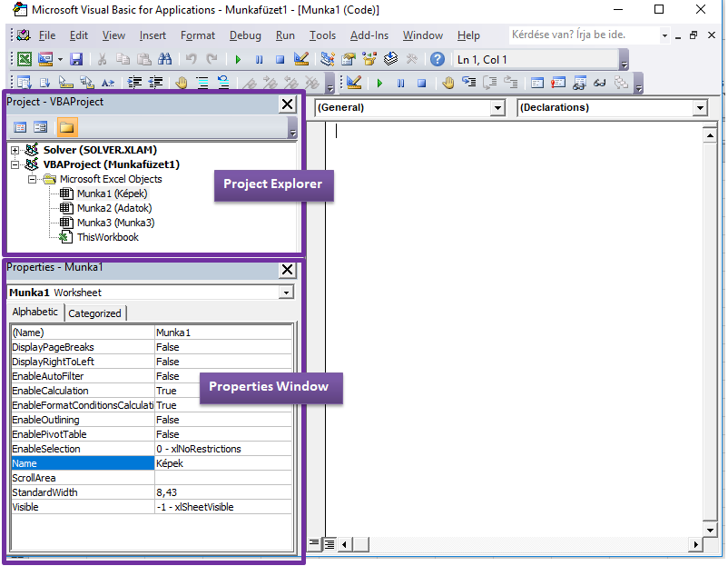The image size is (728, 566).
Task: Click the code window scroll down arrow
Action: 710,531
